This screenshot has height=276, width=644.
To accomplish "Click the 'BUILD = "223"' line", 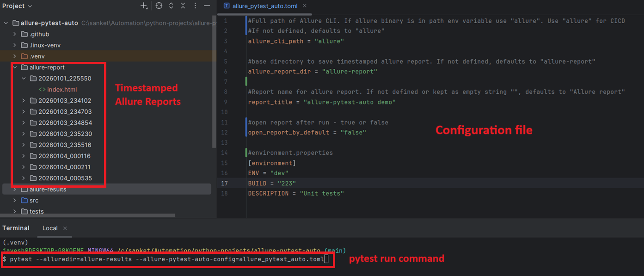I will pyautogui.click(x=272, y=184).
